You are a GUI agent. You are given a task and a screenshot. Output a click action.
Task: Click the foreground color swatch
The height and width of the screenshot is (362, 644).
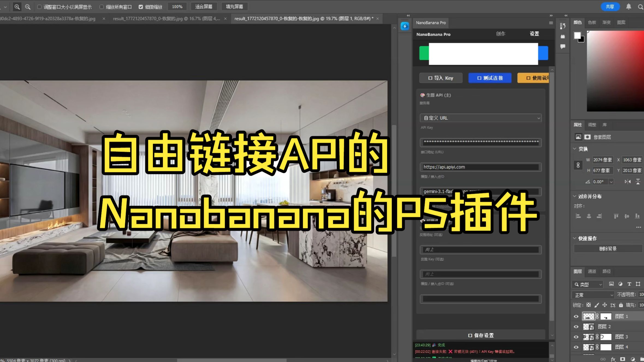577,35
